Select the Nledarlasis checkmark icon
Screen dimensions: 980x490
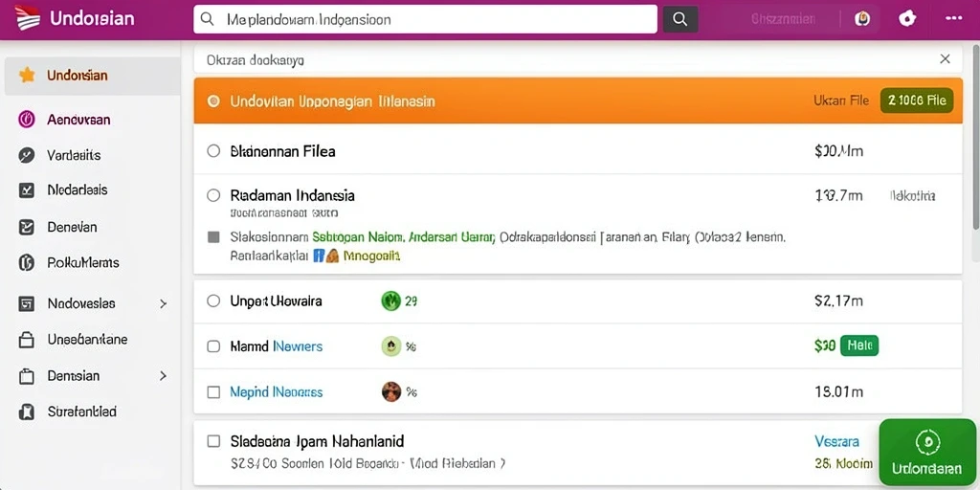[26, 190]
